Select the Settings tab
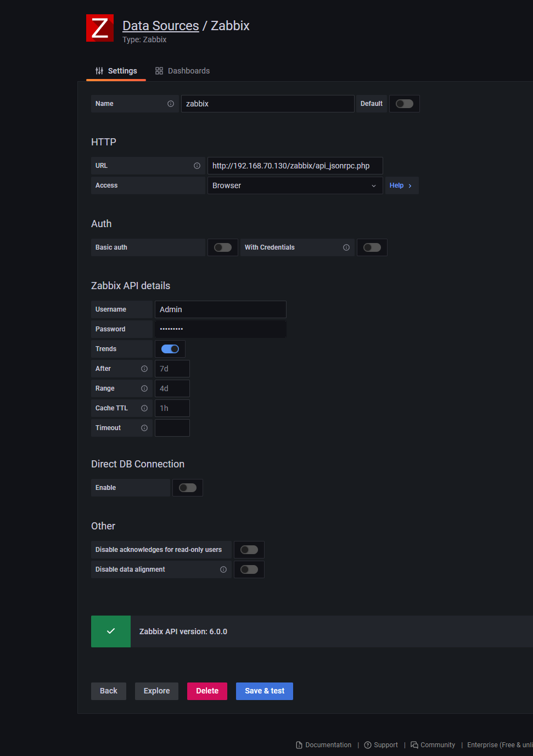Screen dimensions: 533x756 tap(116, 71)
